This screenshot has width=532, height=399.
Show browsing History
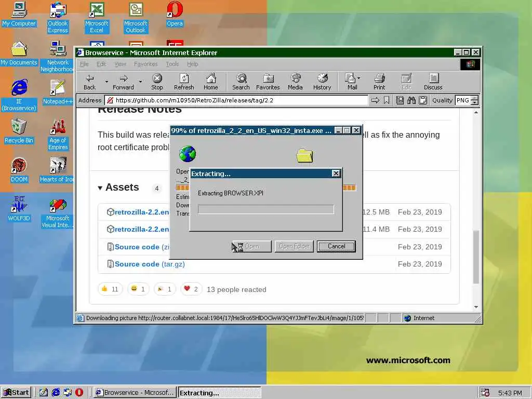[x=322, y=82]
